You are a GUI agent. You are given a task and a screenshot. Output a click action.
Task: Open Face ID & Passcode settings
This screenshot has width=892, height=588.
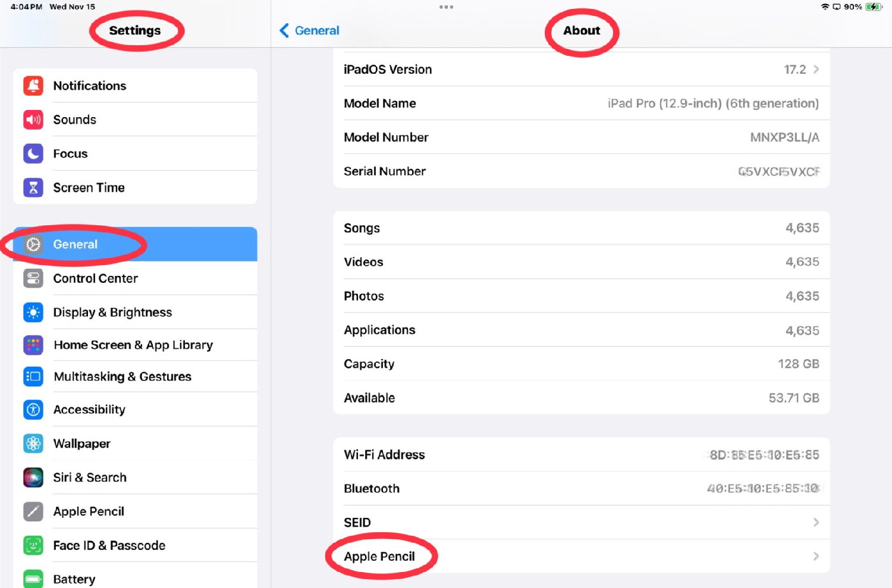[x=135, y=545]
